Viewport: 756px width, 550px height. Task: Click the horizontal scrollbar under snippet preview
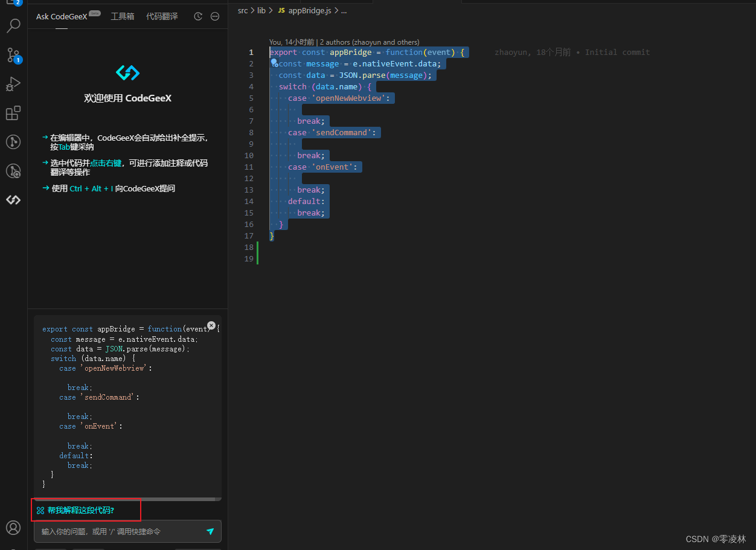[124, 499]
